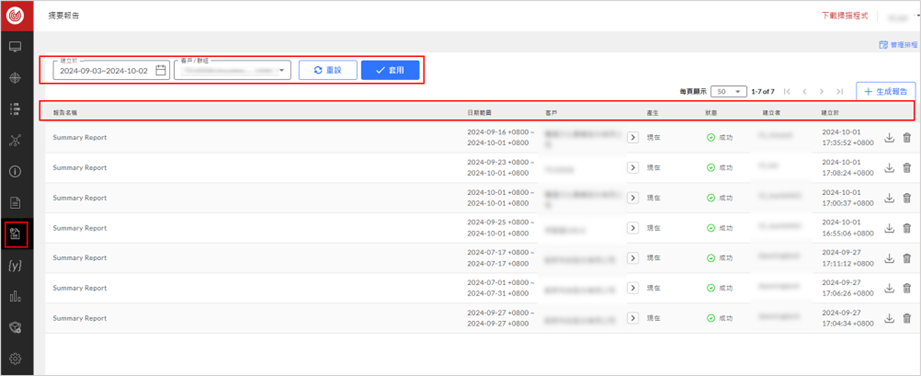Expand customer arrow for 2024-09-23 date range row
921x376 pixels.
click(633, 167)
